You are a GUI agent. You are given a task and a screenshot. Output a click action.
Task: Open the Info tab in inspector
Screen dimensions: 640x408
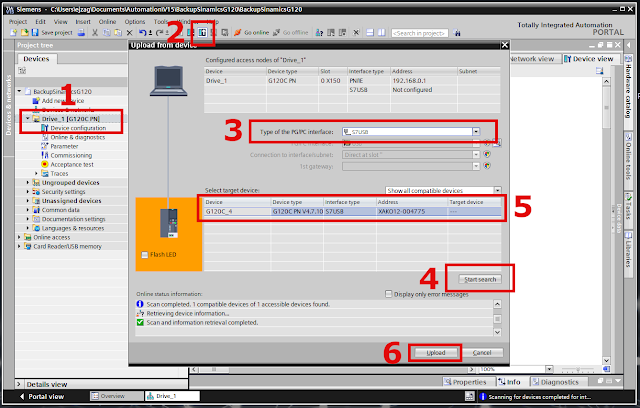(x=509, y=382)
